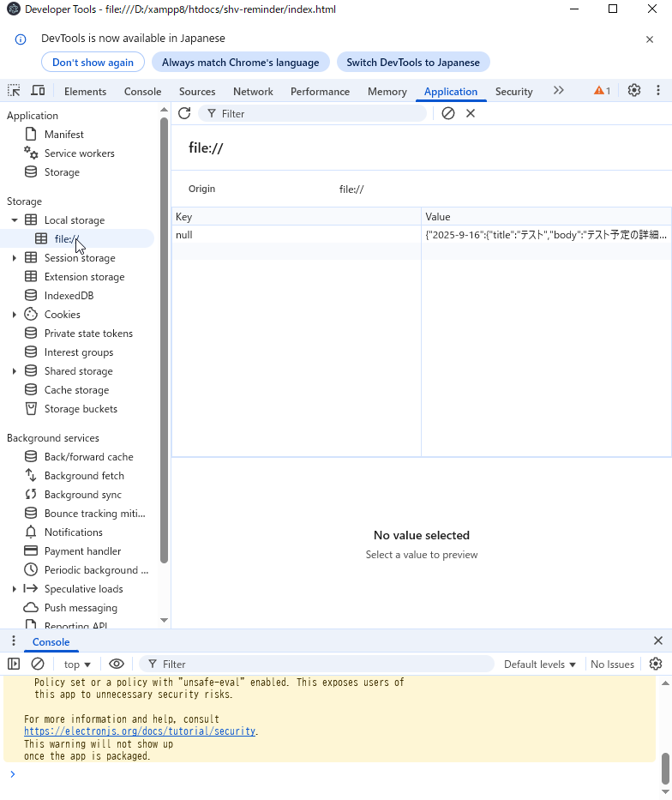672x800 pixels.
Task: Expand the Cookies tree item
Action: coord(14,315)
